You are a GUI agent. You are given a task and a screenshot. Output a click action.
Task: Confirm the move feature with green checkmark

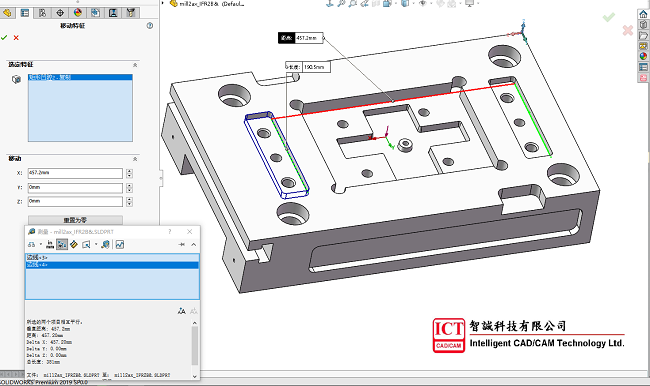point(4,38)
